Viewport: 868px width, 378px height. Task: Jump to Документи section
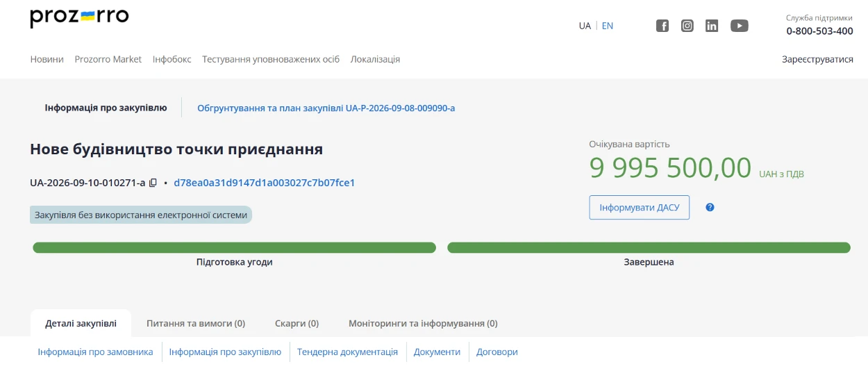[x=437, y=352]
